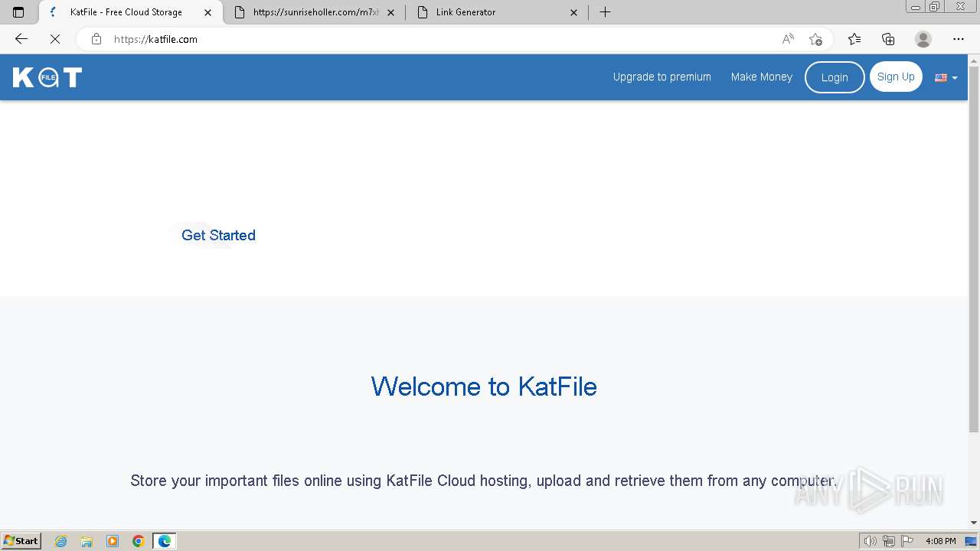
Task: Click the KatFile logo in header
Action: pos(47,77)
